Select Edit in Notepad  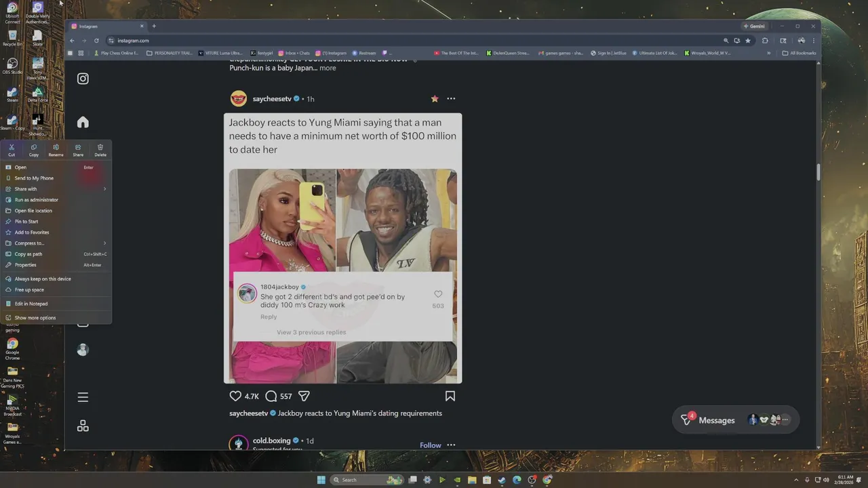56,304
